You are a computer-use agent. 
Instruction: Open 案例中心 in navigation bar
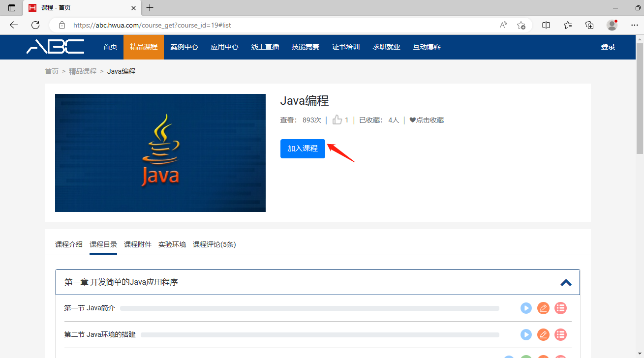(x=184, y=47)
